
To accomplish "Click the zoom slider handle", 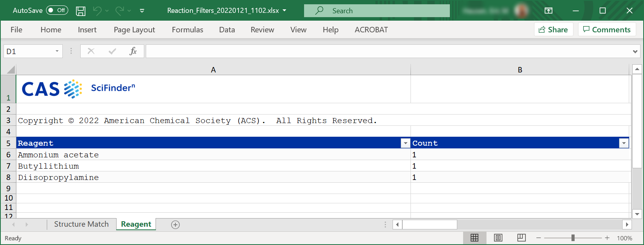I will (x=573, y=238).
